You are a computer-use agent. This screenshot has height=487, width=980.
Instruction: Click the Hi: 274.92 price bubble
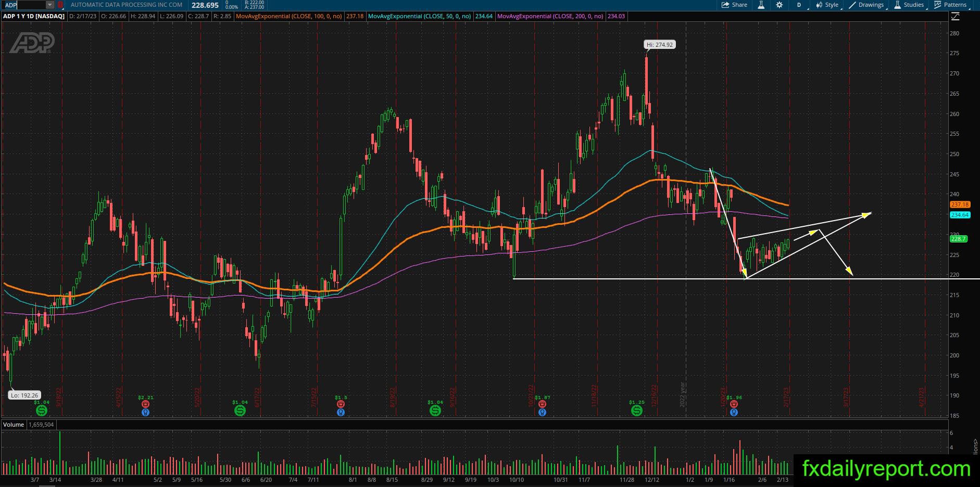[660, 45]
